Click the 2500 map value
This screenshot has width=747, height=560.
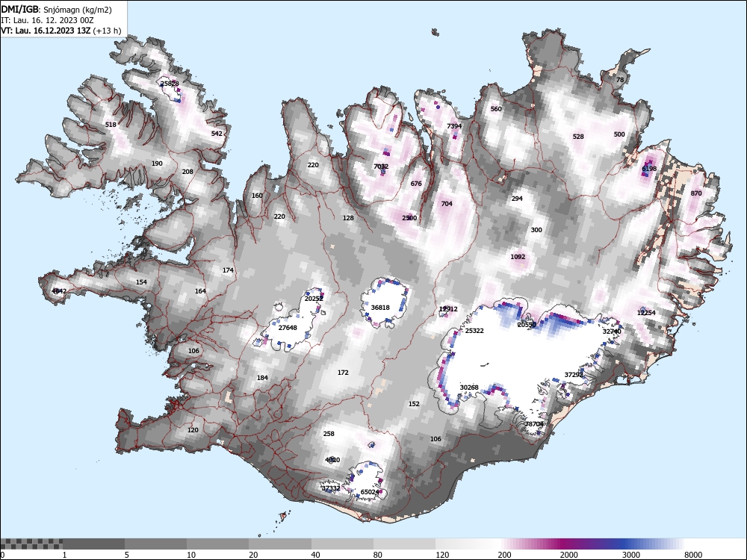(409, 218)
